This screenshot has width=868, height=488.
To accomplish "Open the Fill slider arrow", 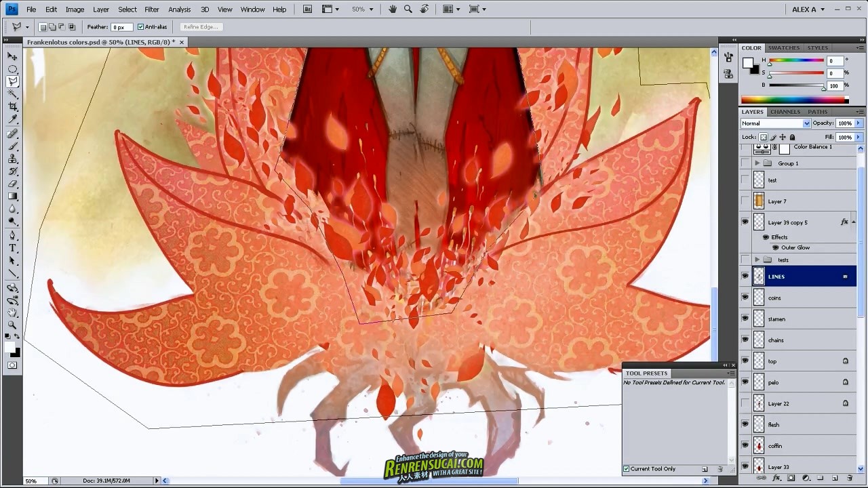I will [858, 137].
